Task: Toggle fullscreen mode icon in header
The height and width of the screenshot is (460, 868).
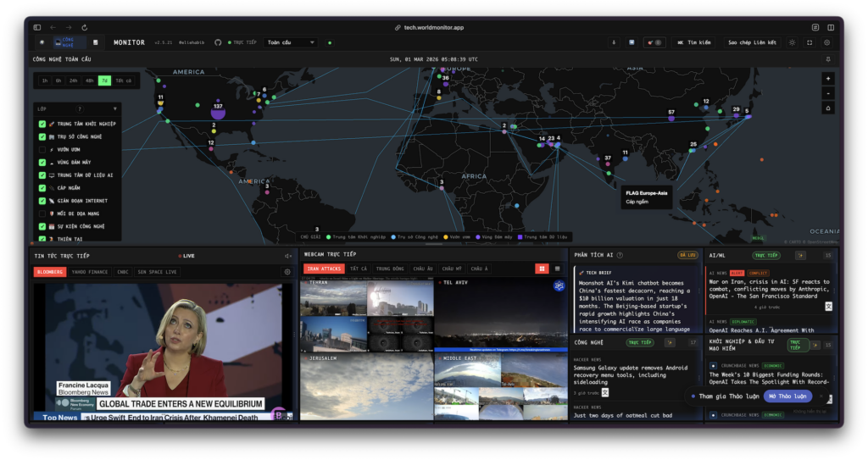Action: (810, 42)
